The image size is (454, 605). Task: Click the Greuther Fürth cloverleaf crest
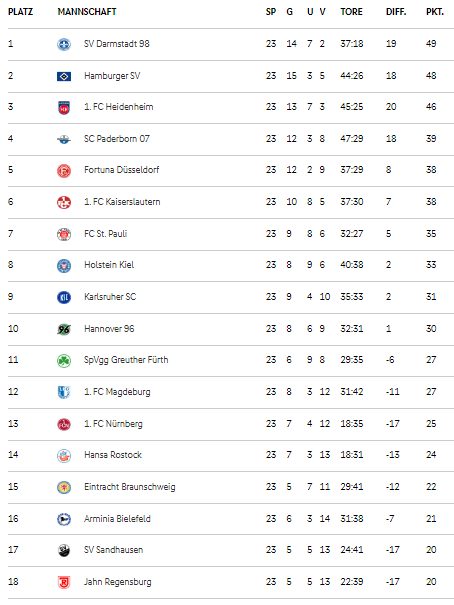tap(64, 360)
